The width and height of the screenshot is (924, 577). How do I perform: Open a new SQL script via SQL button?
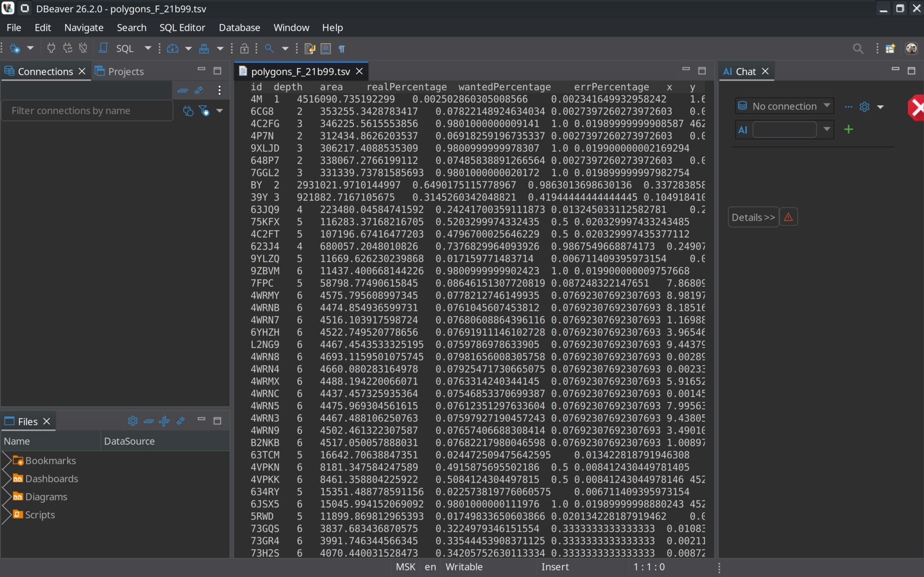(118, 49)
